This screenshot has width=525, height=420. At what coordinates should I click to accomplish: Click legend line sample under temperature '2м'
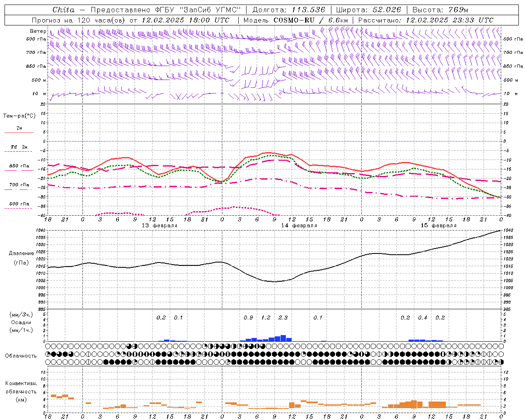tap(19, 133)
